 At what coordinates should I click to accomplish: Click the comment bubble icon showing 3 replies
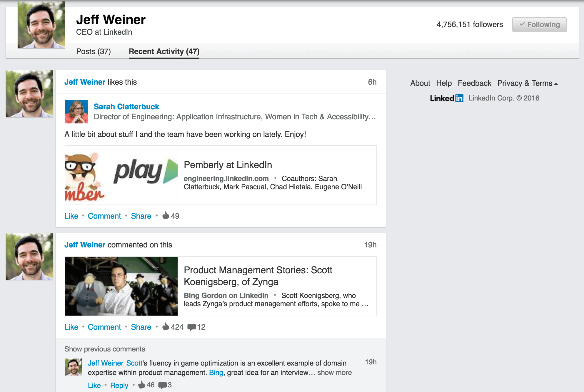coord(162,385)
